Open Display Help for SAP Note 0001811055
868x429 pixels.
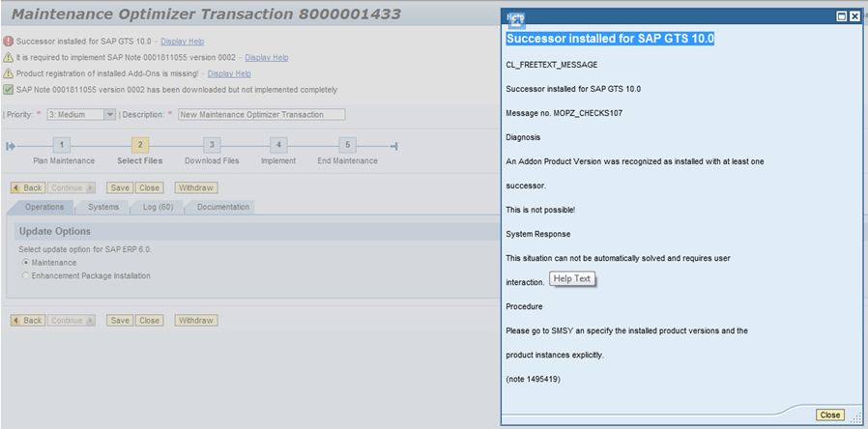pos(266,58)
